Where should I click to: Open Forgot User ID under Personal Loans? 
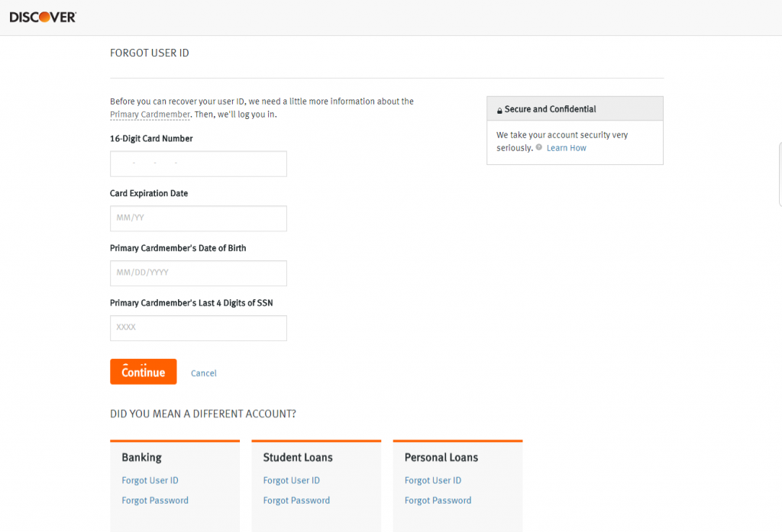tap(432, 480)
